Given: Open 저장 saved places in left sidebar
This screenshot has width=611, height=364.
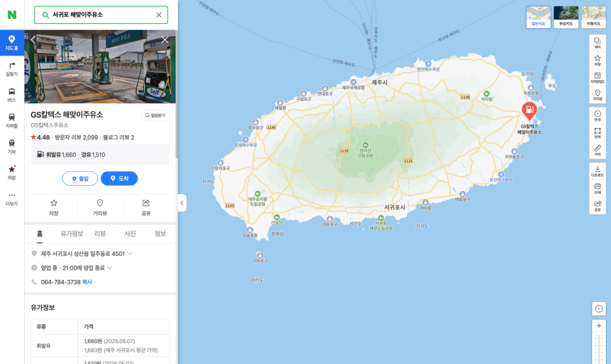Looking at the screenshot, I should pyautogui.click(x=11, y=173).
